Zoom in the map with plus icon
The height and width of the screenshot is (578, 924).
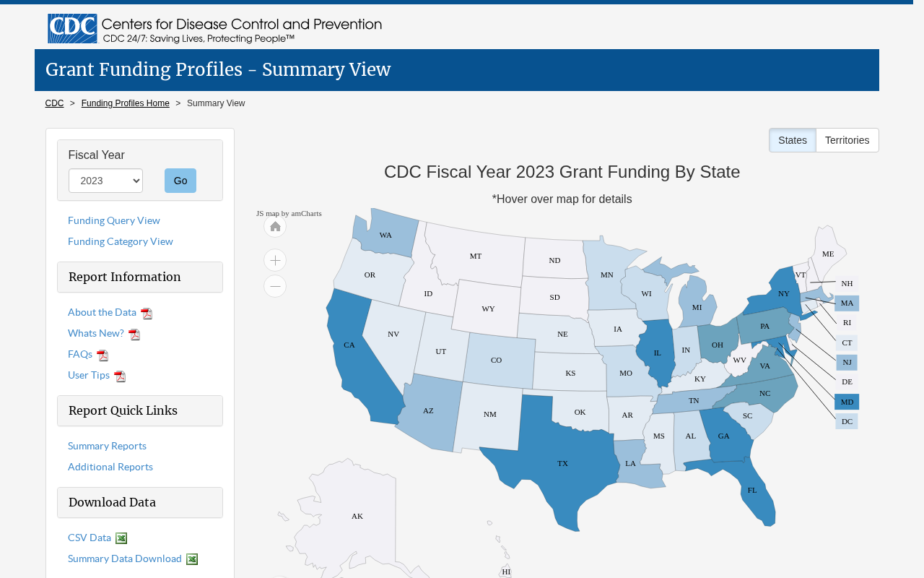click(275, 260)
